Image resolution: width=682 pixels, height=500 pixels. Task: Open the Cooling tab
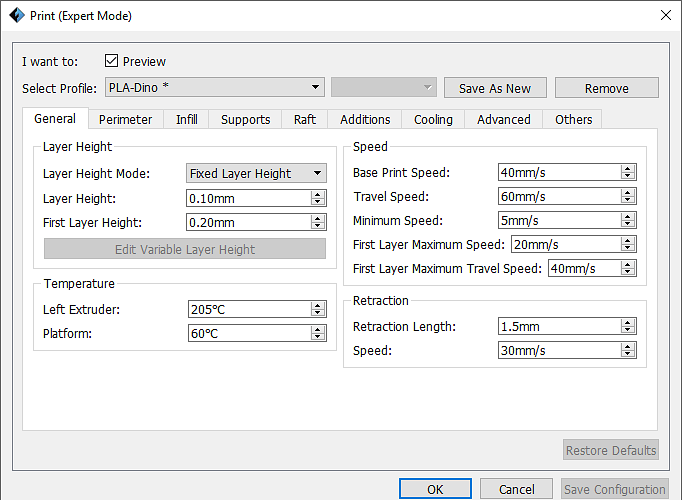(x=433, y=119)
